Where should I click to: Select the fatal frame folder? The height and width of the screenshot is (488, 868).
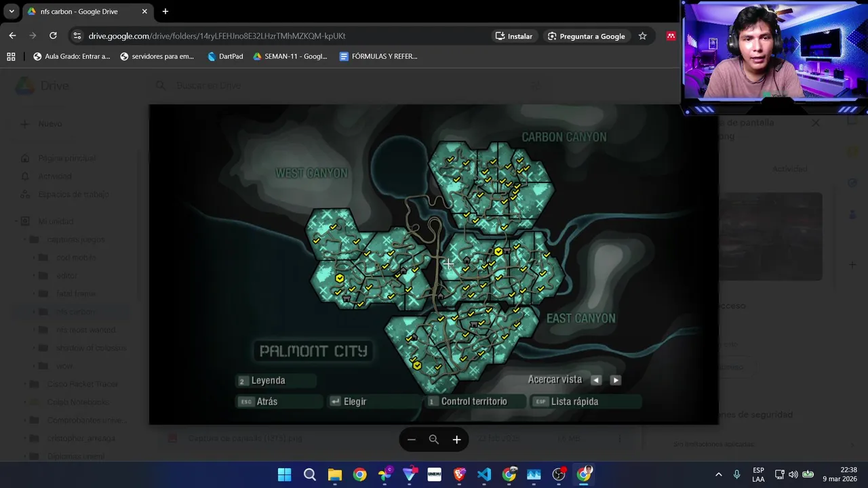(x=76, y=293)
